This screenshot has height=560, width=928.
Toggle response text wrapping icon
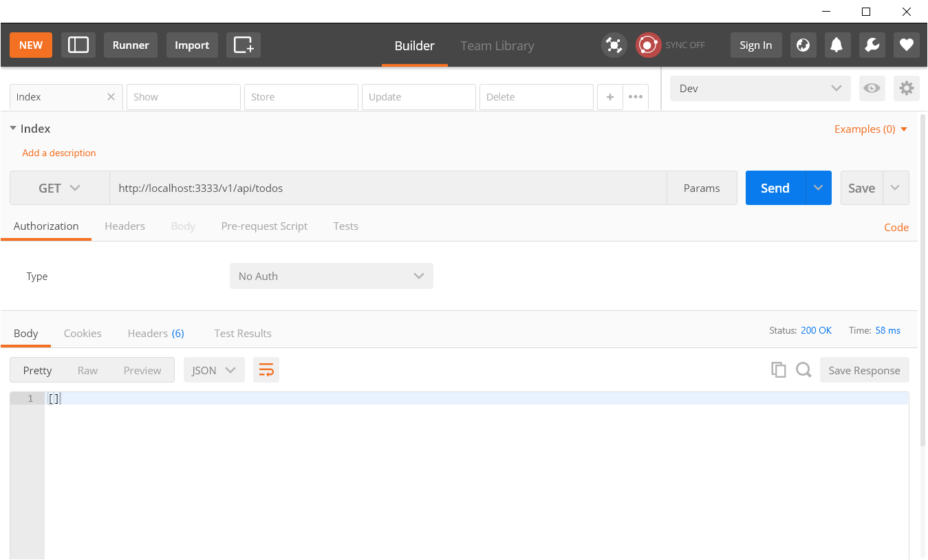(266, 369)
